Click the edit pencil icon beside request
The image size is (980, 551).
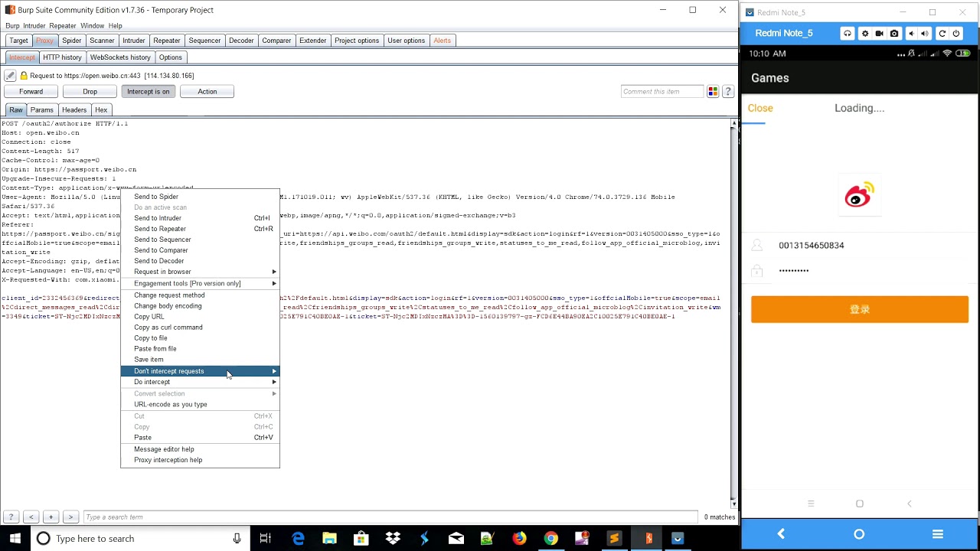click(x=10, y=76)
